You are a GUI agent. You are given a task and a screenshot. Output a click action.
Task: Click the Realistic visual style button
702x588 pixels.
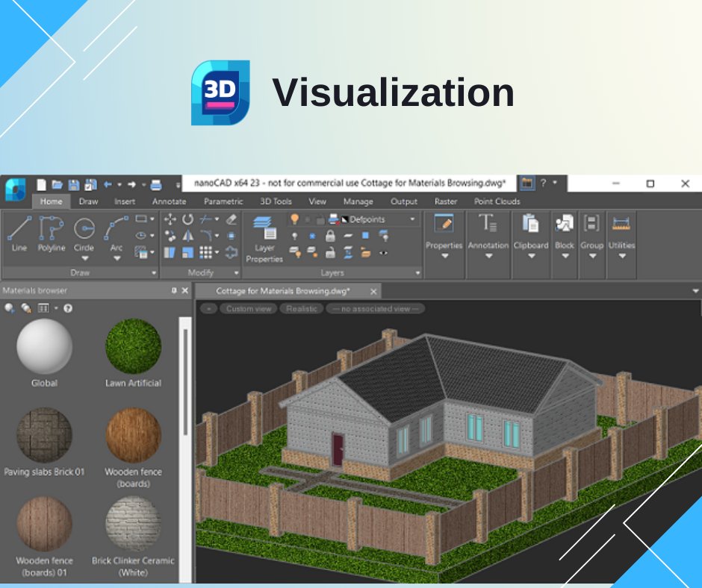pyautogui.click(x=301, y=309)
